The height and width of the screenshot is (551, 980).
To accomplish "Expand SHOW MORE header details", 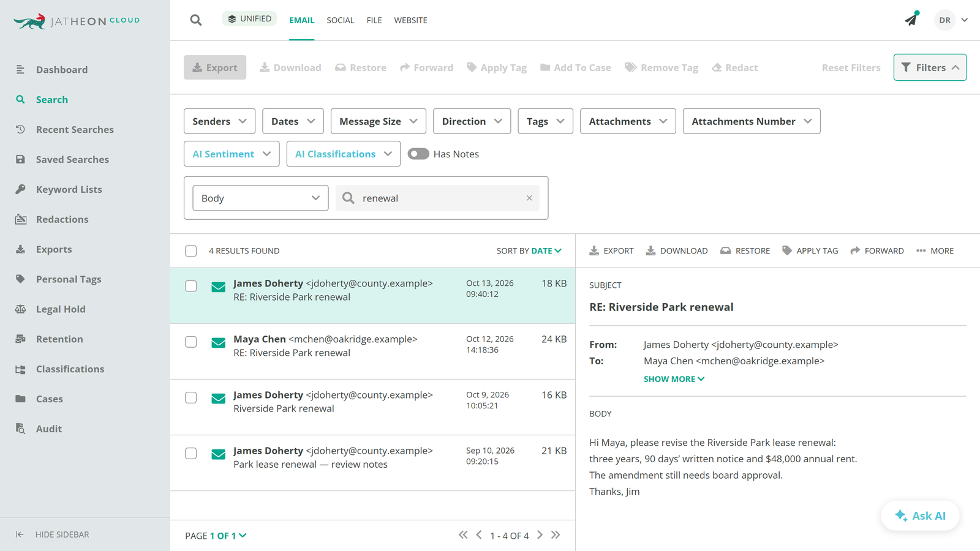I will [674, 379].
